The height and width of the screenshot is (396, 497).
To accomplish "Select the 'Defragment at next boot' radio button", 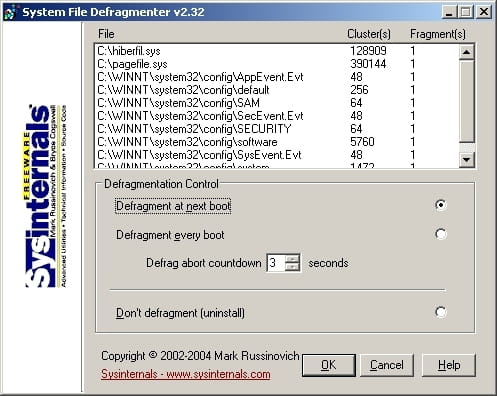I will (x=441, y=205).
